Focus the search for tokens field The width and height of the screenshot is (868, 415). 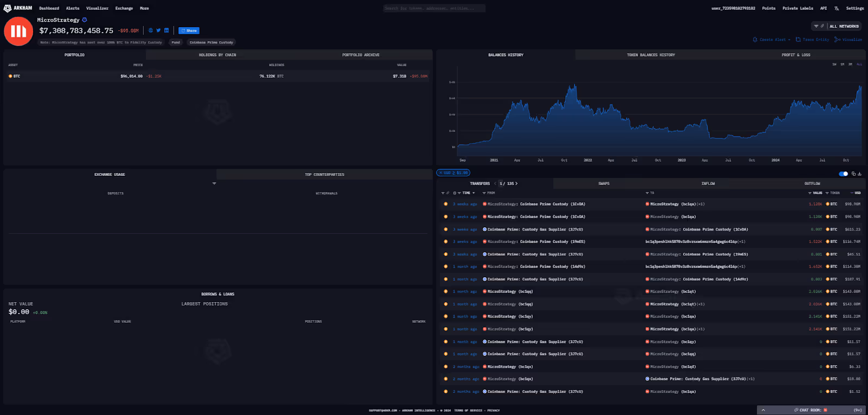(434, 8)
